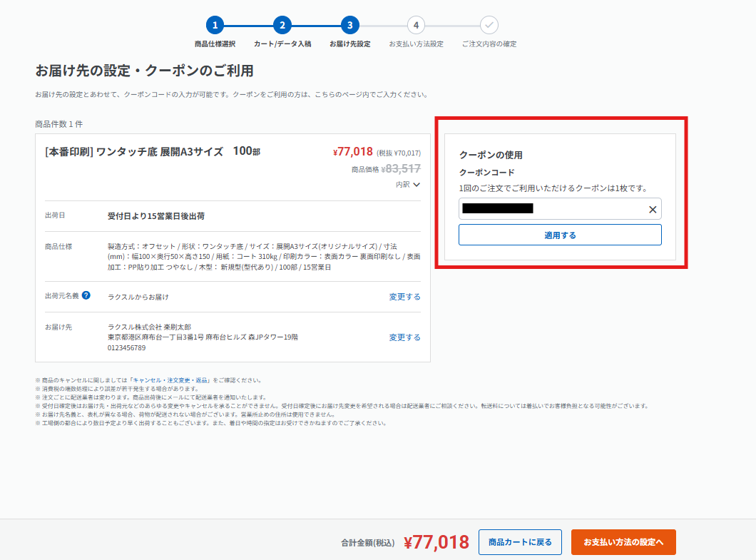Select the ご注文内容の確定 step label

[489, 44]
